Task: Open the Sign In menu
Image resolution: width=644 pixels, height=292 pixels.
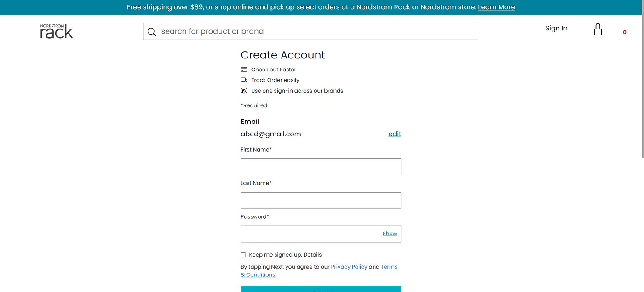Action: [x=556, y=28]
